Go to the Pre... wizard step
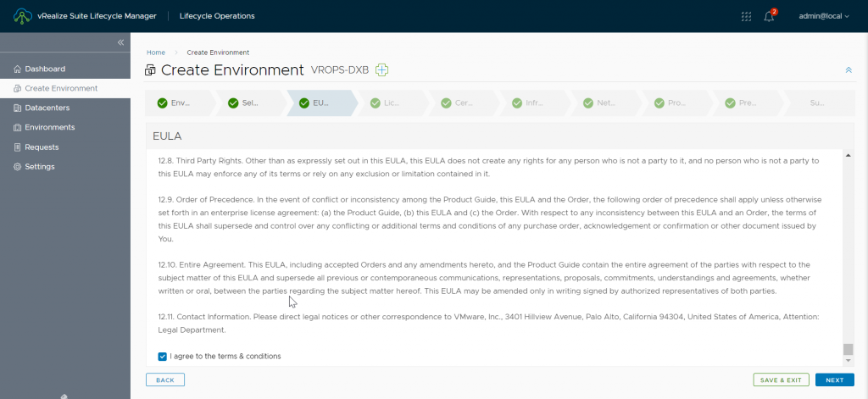The width and height of the screenshot is (868, 399). (748, 103)
